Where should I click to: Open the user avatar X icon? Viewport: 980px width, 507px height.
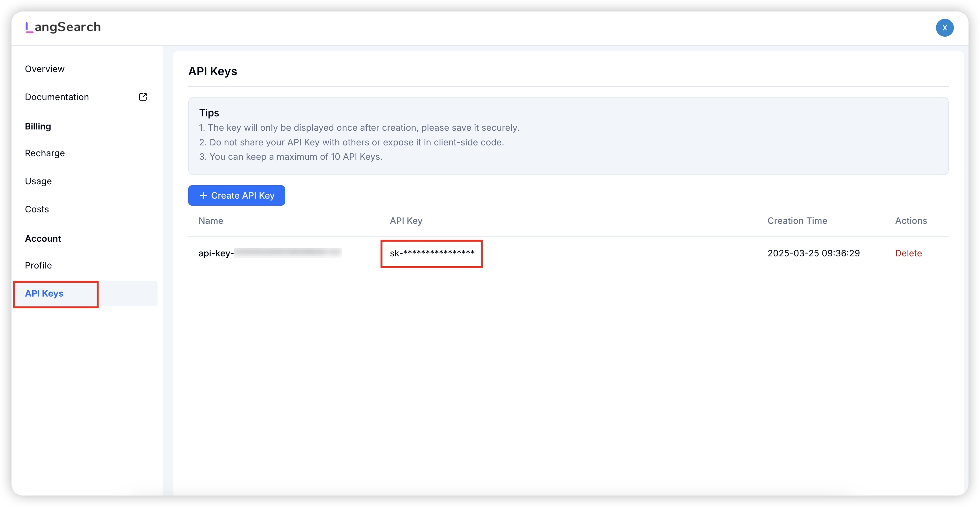click(x=944, y=28)
